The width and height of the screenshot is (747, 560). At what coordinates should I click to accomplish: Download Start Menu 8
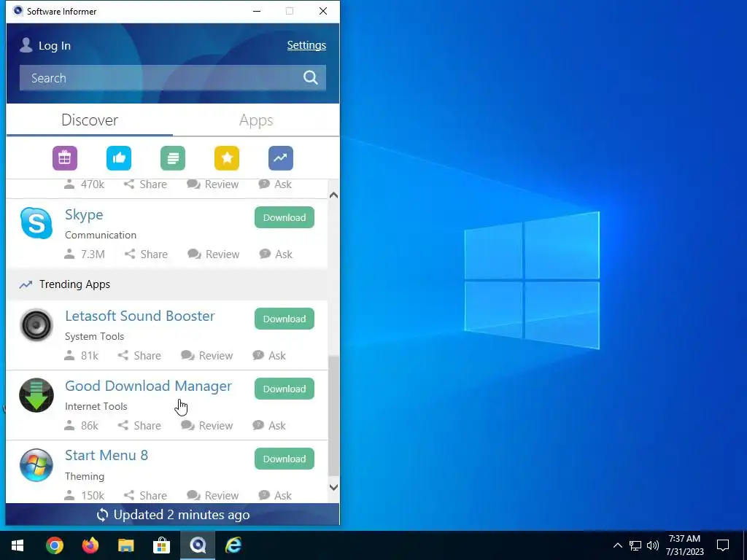coord(285,459)
